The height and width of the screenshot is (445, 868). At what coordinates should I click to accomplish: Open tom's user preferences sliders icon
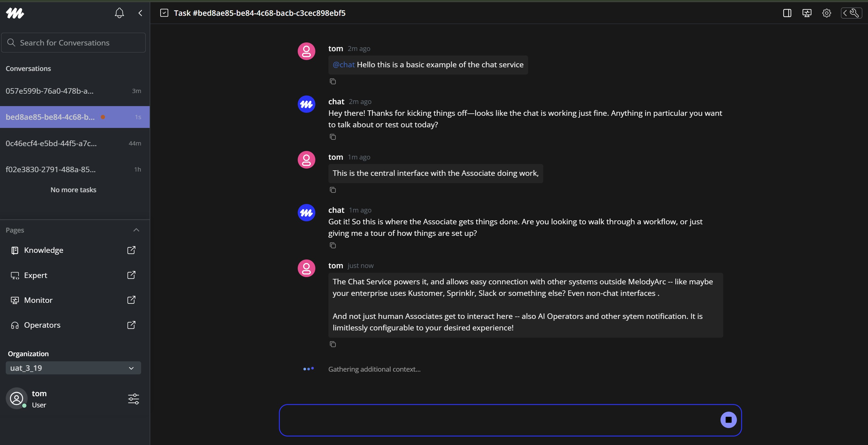click(134, 399)
